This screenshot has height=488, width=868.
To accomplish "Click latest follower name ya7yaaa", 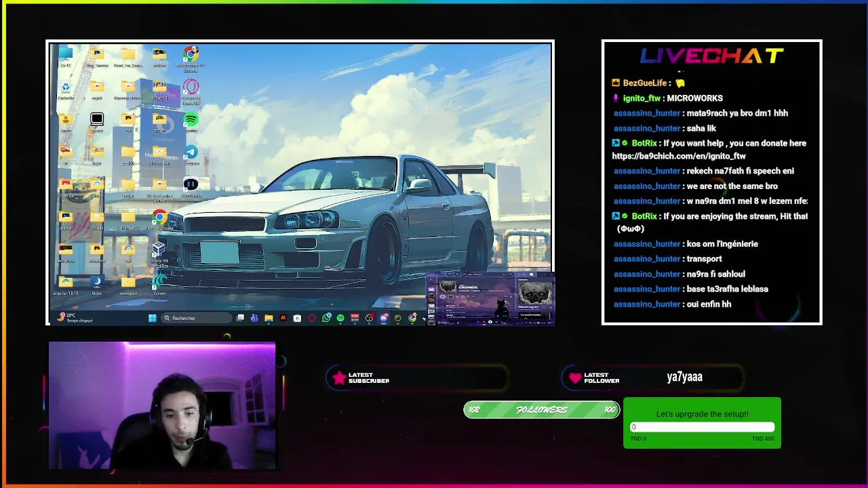I will coord(684,377).
